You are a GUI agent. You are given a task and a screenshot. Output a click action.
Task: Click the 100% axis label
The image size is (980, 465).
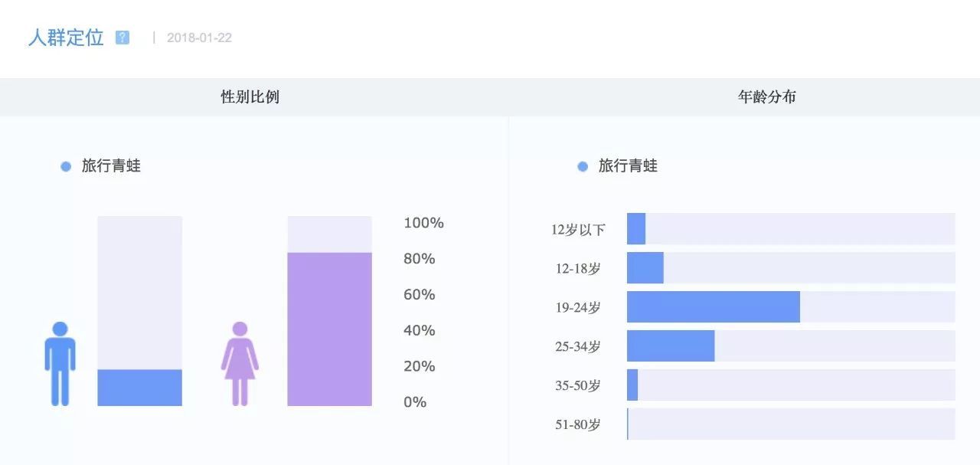coord(423,223)
